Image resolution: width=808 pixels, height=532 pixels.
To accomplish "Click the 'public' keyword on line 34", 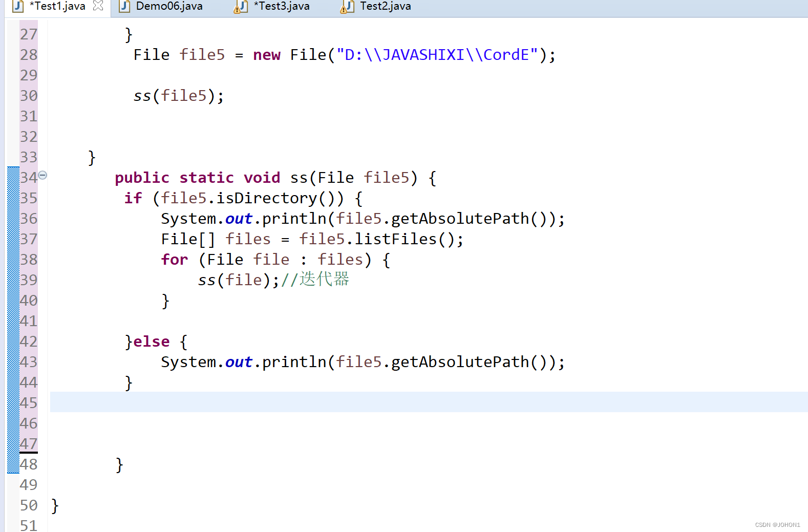I will pos(142,178).
